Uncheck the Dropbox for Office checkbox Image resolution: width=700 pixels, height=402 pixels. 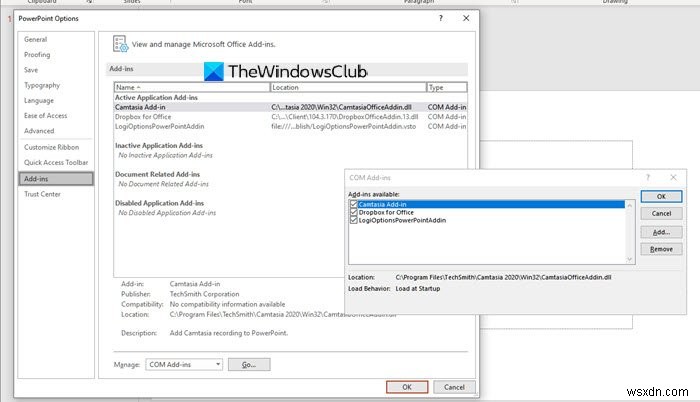click(x=354, y=212)
